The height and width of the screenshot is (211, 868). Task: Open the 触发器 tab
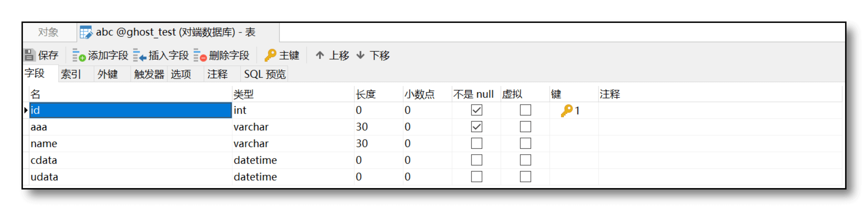click(x=149, y=74)
